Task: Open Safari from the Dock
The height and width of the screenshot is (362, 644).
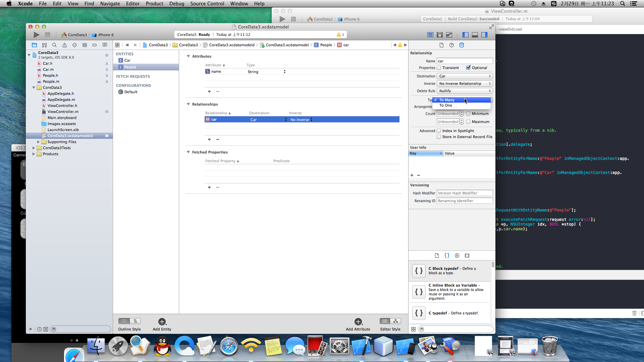Action: point(229,346)
